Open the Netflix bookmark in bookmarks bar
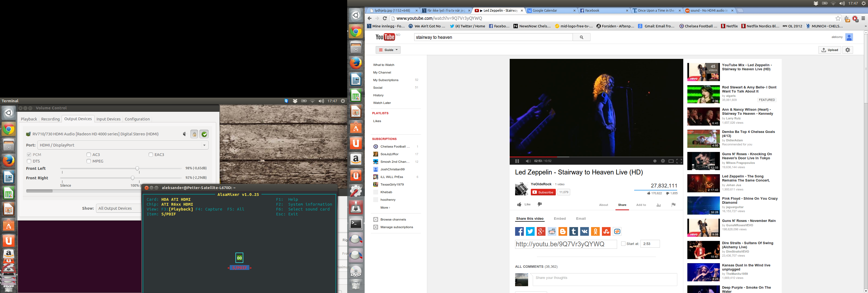The image size is (868, 293). pos(729,26)
